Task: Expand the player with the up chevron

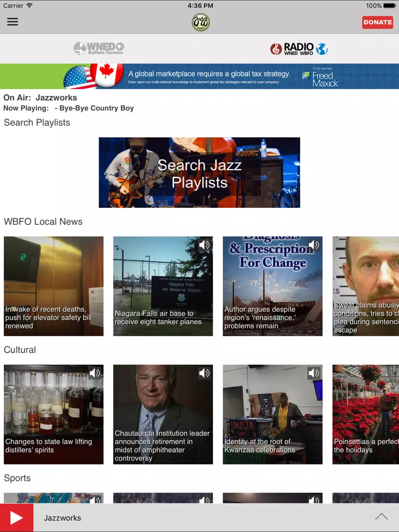Action: [x=381, y=517]
